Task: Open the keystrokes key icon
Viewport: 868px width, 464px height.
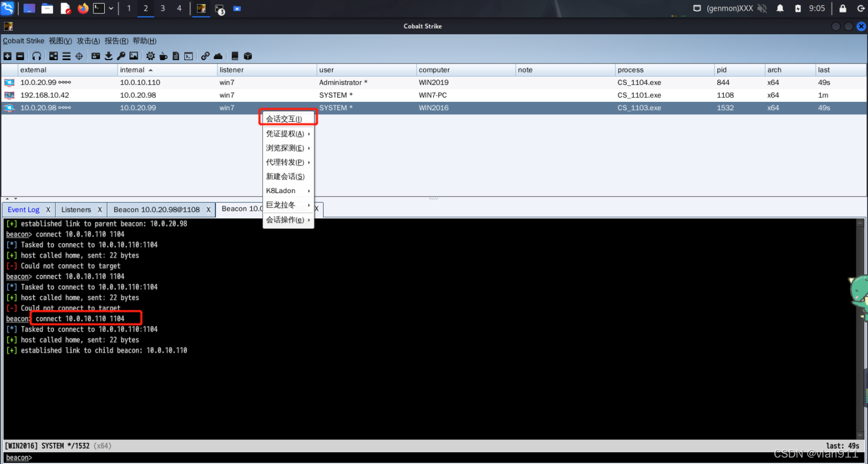Action: (x=121, y=56)
